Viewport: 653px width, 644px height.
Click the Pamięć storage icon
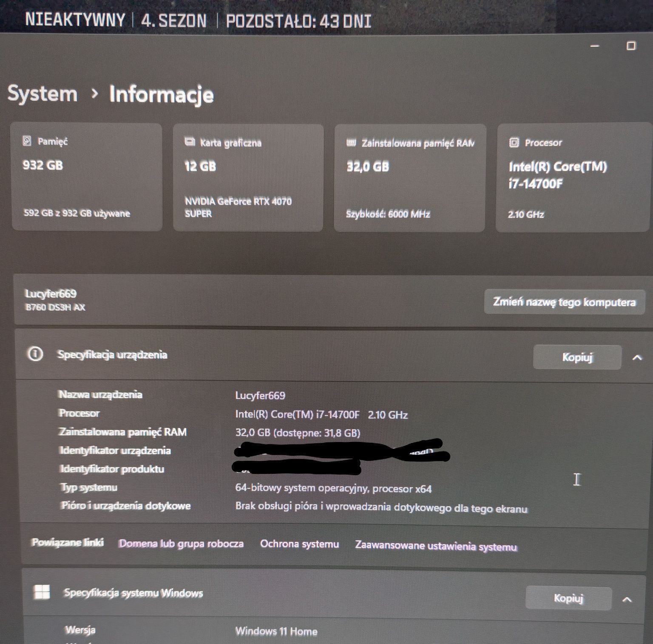27,141
